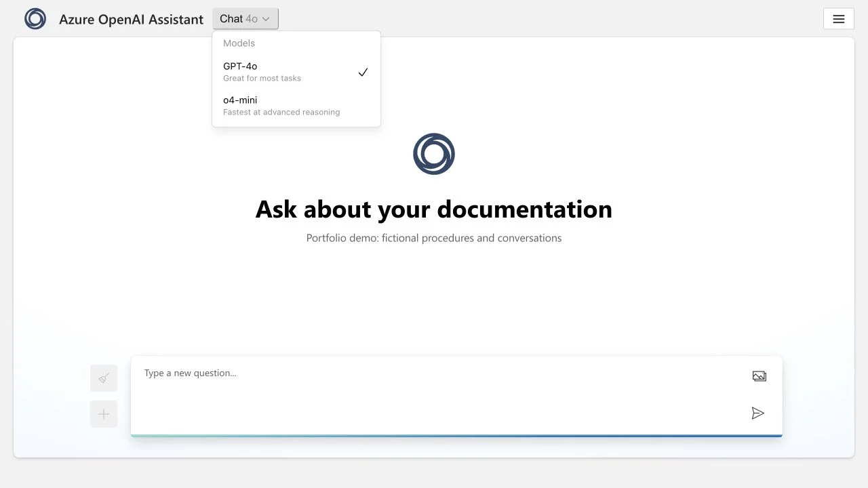Open the hamburger menu button
The width and height of the screenshot is (868, 488).
click(x=839, y=19)
